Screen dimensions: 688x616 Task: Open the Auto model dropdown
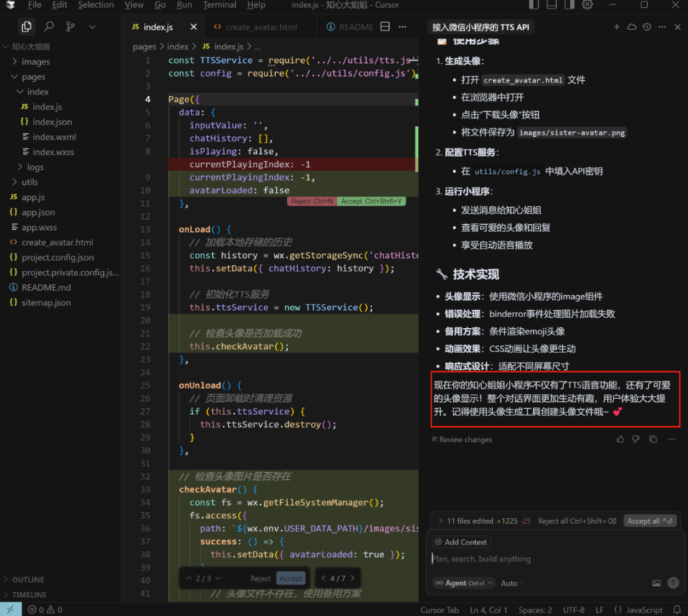[x=512, y=583]
